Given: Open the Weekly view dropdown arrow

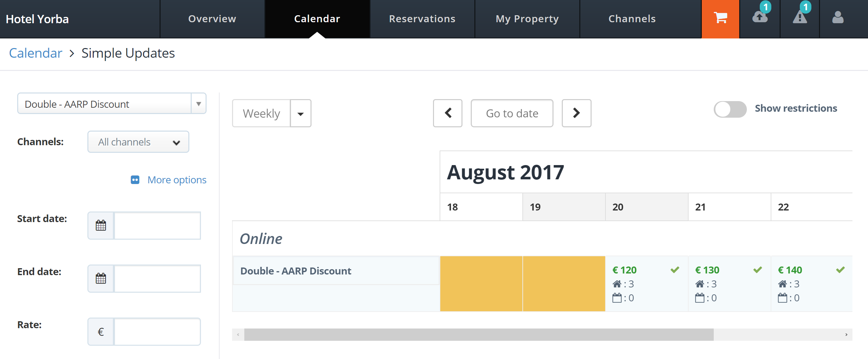Looking at the screenshot, I should point(301,113).
